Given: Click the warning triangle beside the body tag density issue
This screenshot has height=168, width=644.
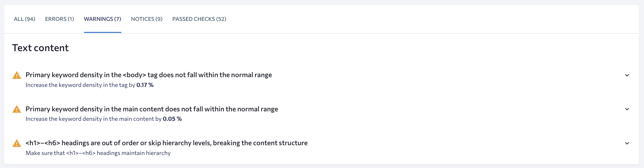Looking at the screenshot, I should click(x=17, y=75).
